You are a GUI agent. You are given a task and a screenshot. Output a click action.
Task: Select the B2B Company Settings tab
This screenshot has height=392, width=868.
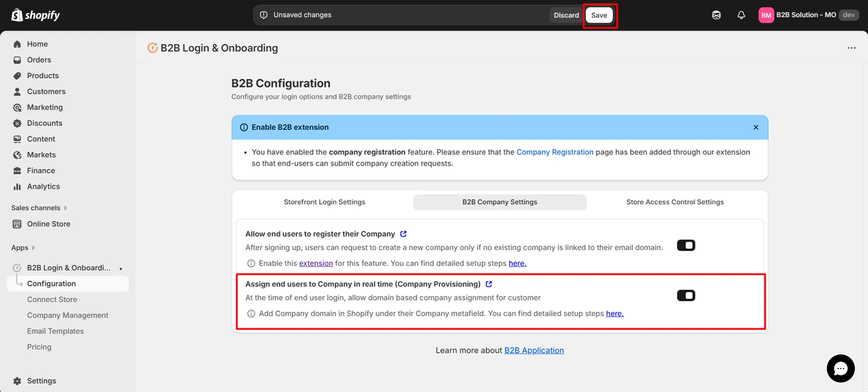click(x=500, y=202)
